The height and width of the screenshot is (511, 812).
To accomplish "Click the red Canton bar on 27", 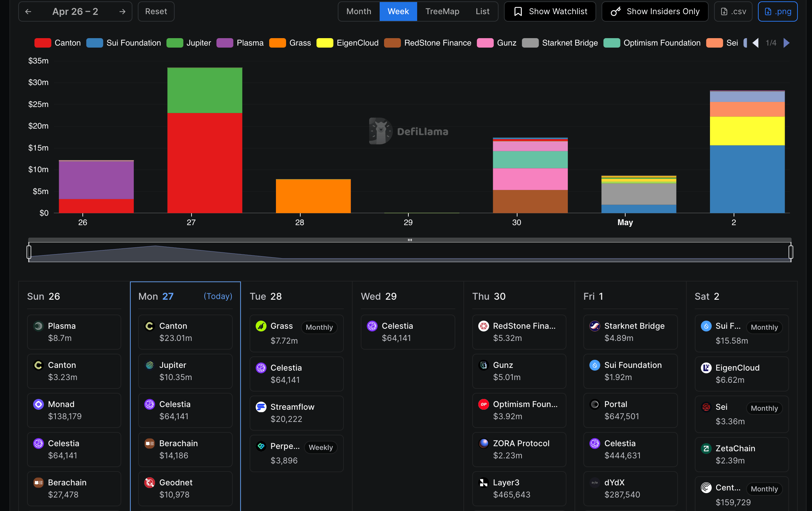I will point(205,163).
